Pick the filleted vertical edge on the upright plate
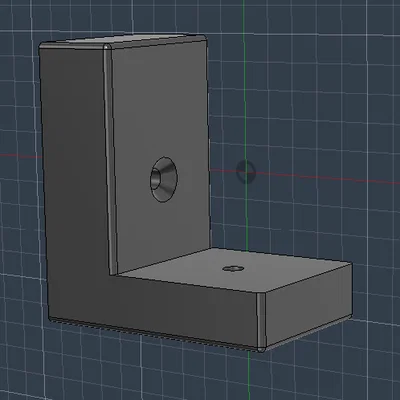Image resolution: width=400 pixels, height=400 pixels. coord(110,160)
